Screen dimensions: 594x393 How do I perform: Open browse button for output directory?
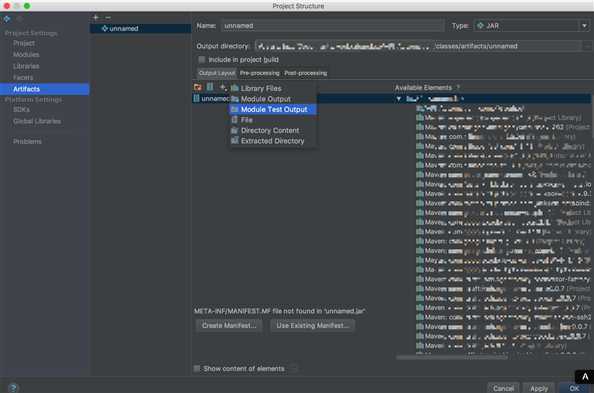[587, 46]
